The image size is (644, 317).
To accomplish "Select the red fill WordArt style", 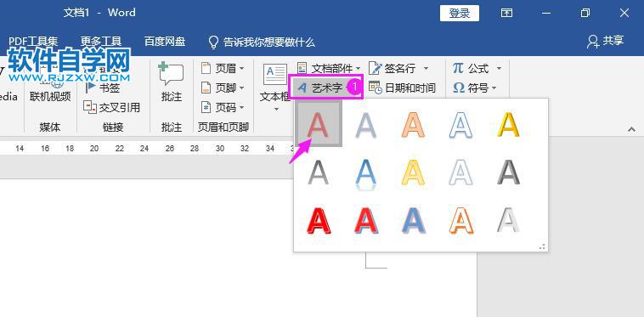I will 319,124.
